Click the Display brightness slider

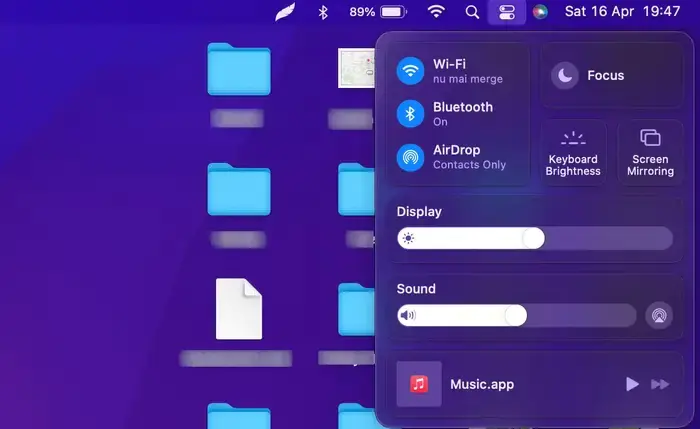pos(533,238)
